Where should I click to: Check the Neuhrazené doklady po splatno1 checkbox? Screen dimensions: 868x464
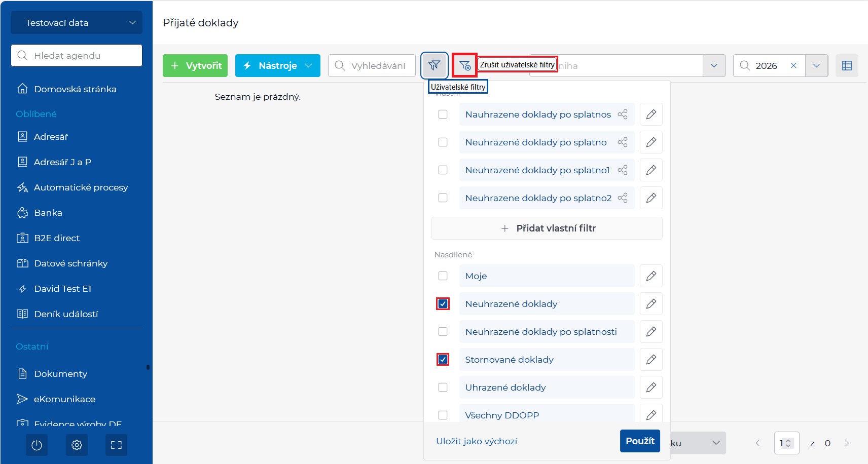coord(443,170)
